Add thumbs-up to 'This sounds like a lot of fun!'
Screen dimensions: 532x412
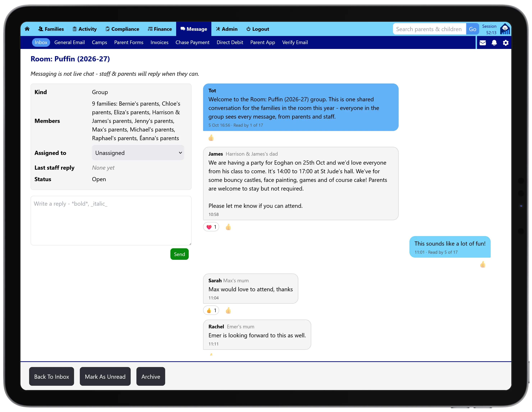pos(483,264)
